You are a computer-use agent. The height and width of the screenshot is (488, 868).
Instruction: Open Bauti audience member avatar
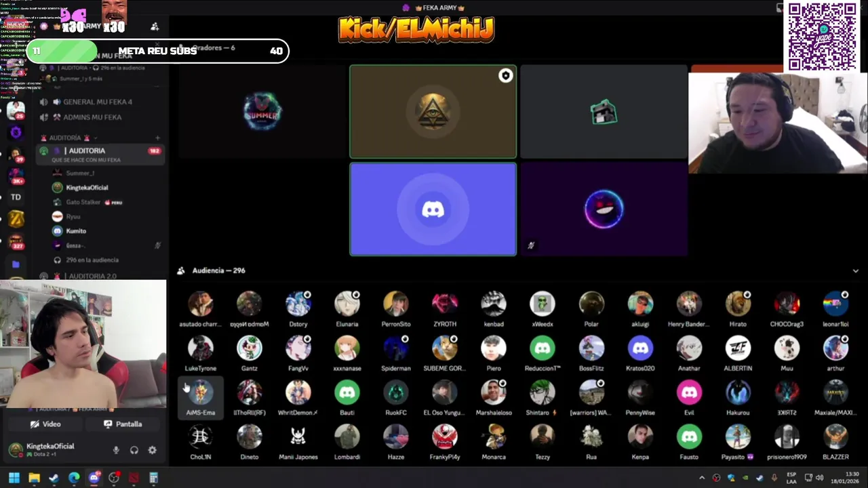click(x=347, y=392)
